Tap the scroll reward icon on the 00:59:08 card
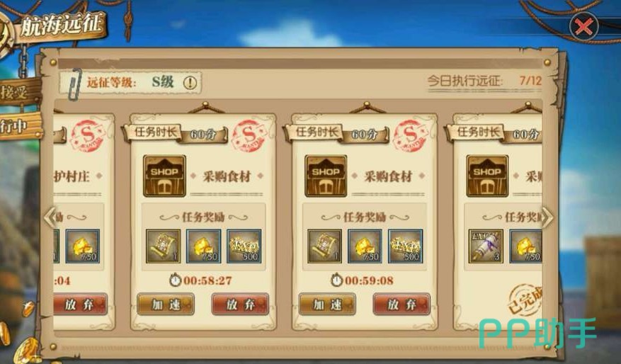Screen dimensions: 621x364 coord(324,246)
